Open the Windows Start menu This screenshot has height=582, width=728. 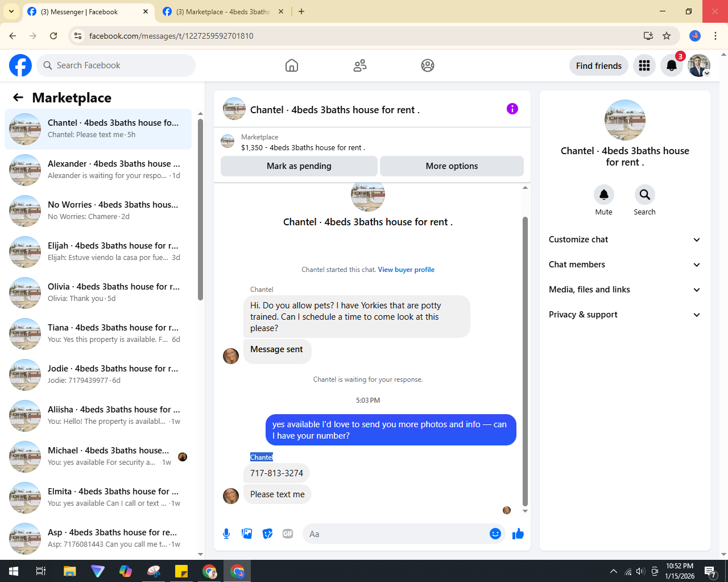14,571
